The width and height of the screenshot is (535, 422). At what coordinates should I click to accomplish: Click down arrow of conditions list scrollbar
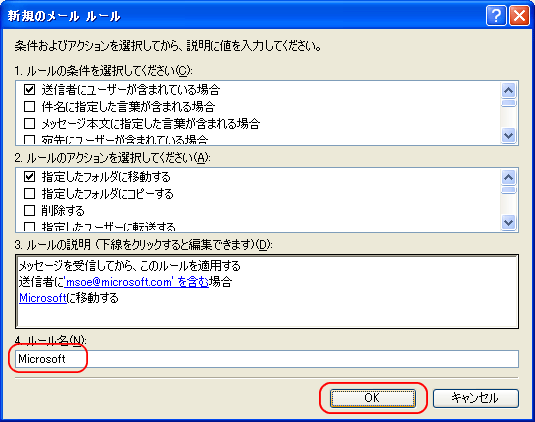coord(508,136)
